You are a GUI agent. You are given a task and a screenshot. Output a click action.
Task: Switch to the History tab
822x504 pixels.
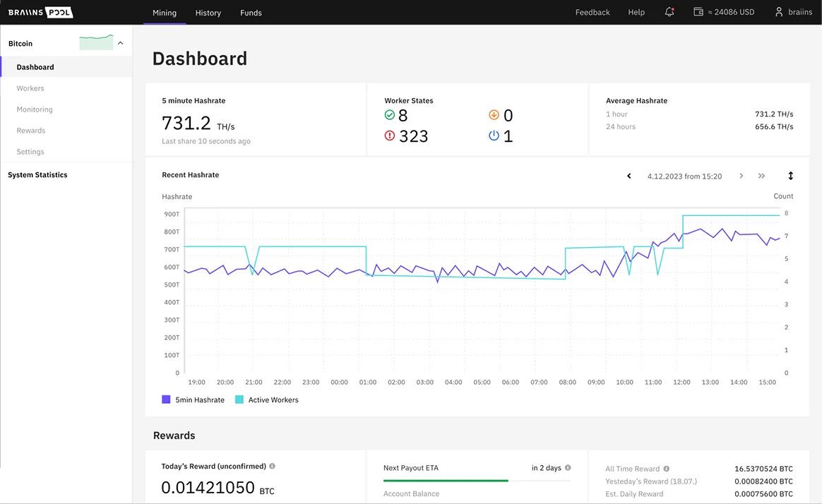[x=208, y=13]
